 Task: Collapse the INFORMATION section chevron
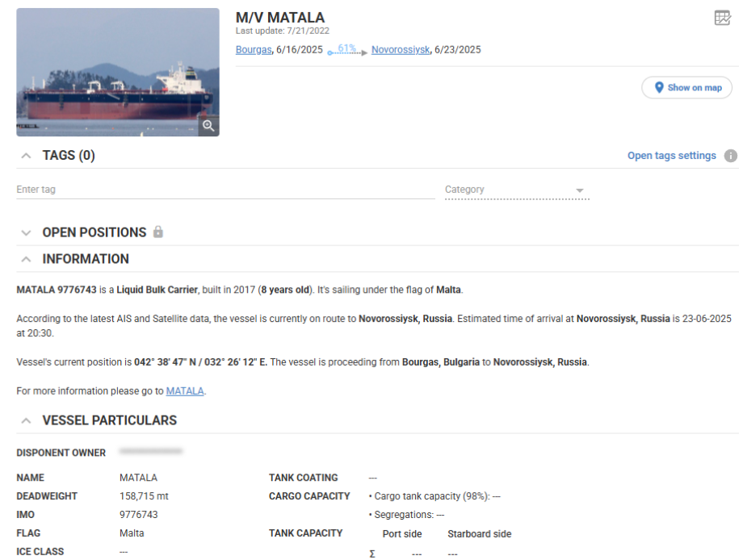click(x=27, y=259)
